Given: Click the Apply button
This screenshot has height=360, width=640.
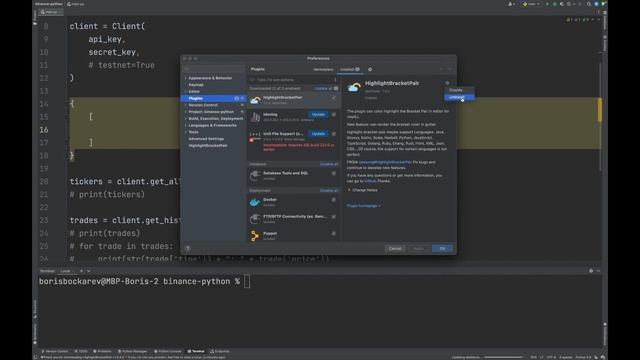Looking at the screenshot, I should 418,248.
